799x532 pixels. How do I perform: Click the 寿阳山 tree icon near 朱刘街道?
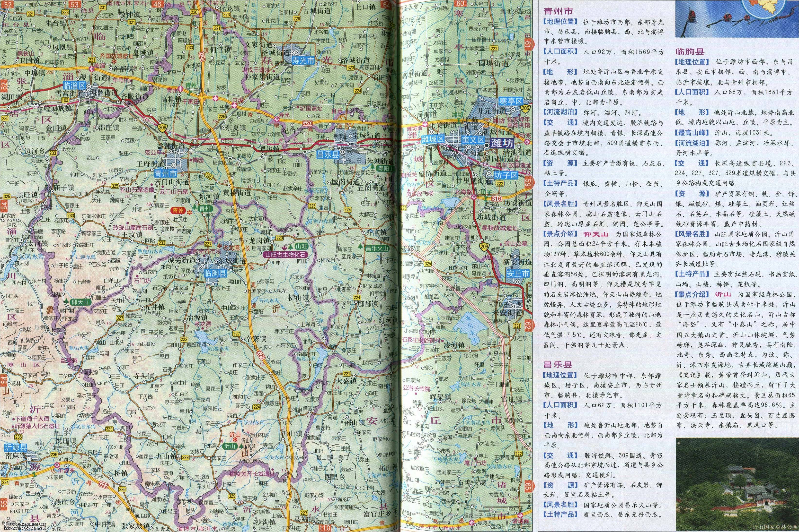[x=372, y=167]
